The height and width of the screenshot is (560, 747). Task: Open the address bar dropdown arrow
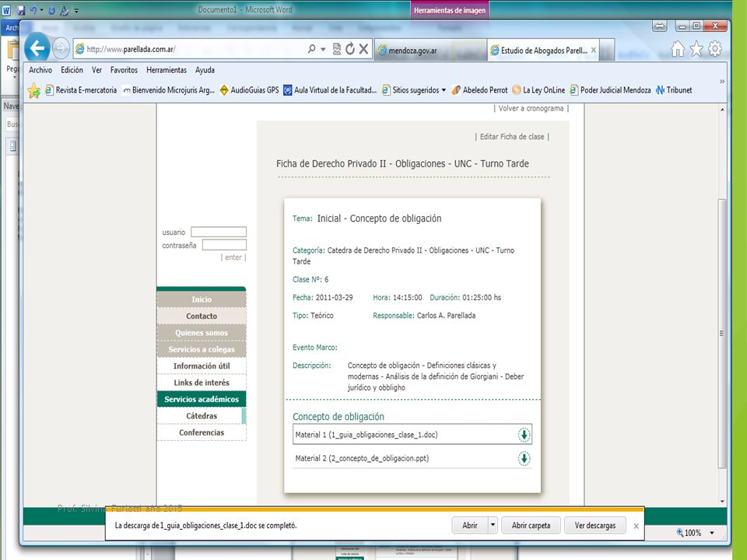coord(323,49)
